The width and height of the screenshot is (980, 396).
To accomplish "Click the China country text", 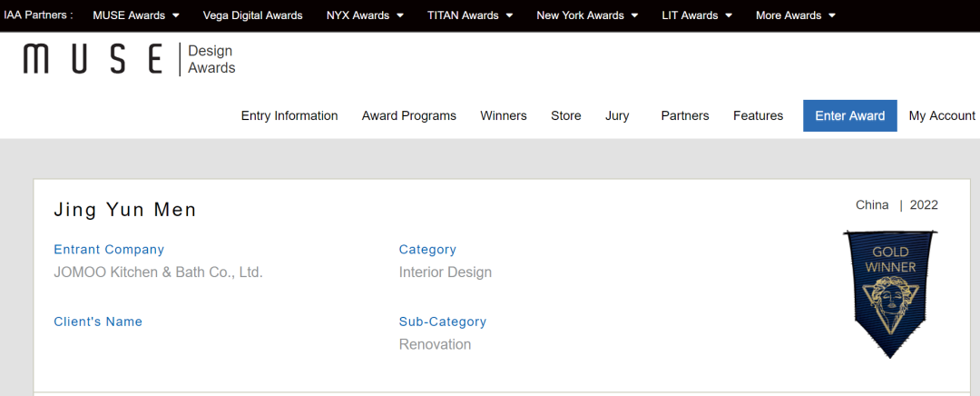I will coord(872,205).
